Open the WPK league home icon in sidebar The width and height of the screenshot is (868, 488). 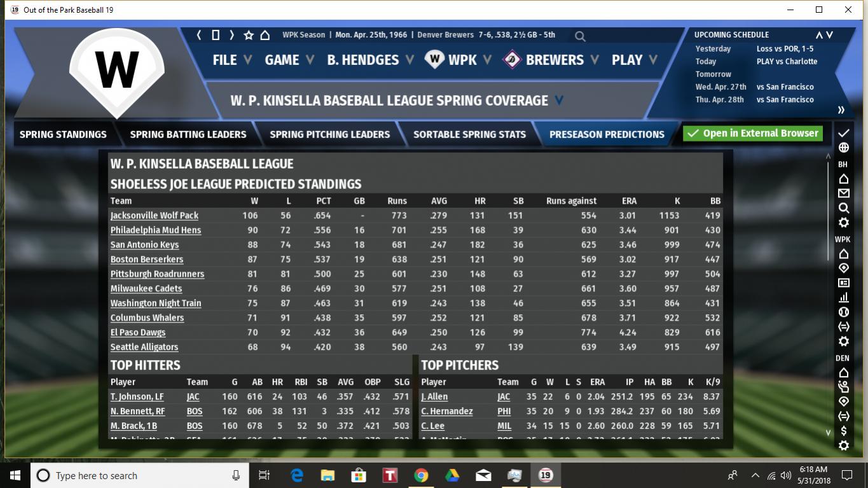[843, 254]
